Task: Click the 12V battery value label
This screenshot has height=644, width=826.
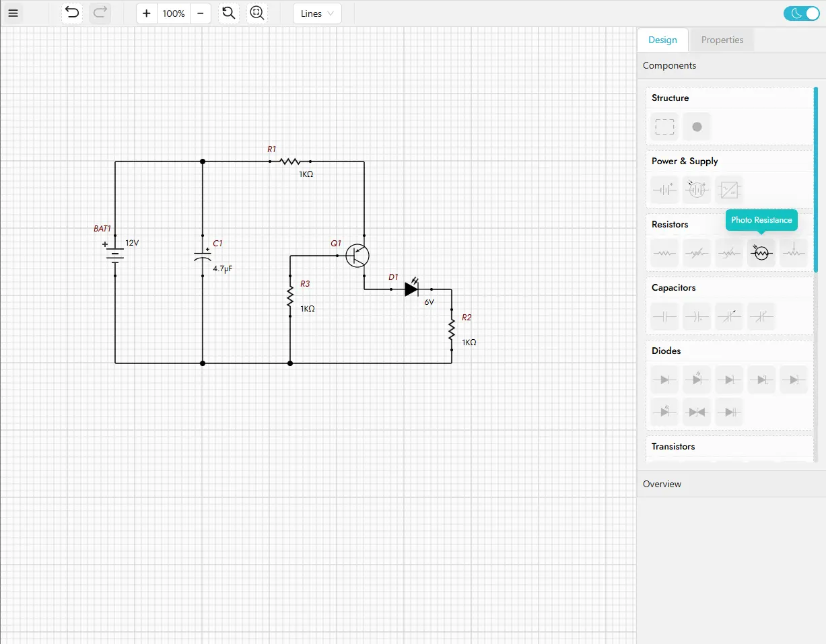Action: (x=132, y=243)
